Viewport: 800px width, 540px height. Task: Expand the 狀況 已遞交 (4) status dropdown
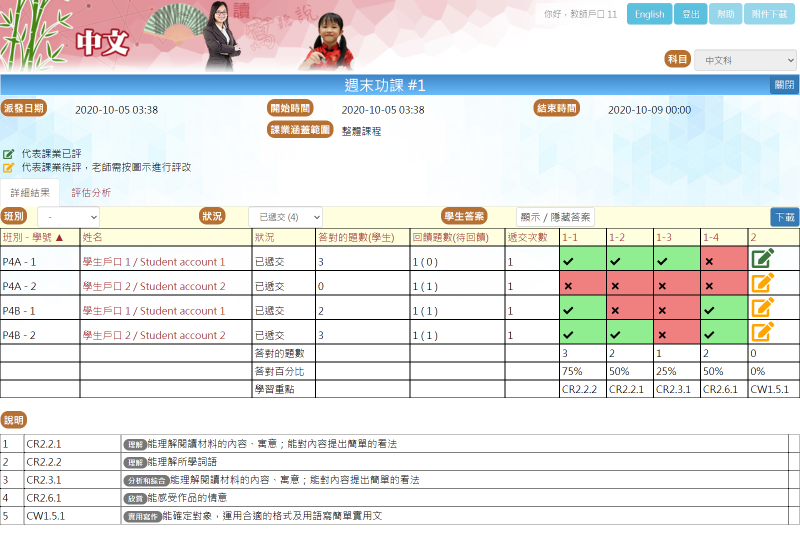[285, 217]
